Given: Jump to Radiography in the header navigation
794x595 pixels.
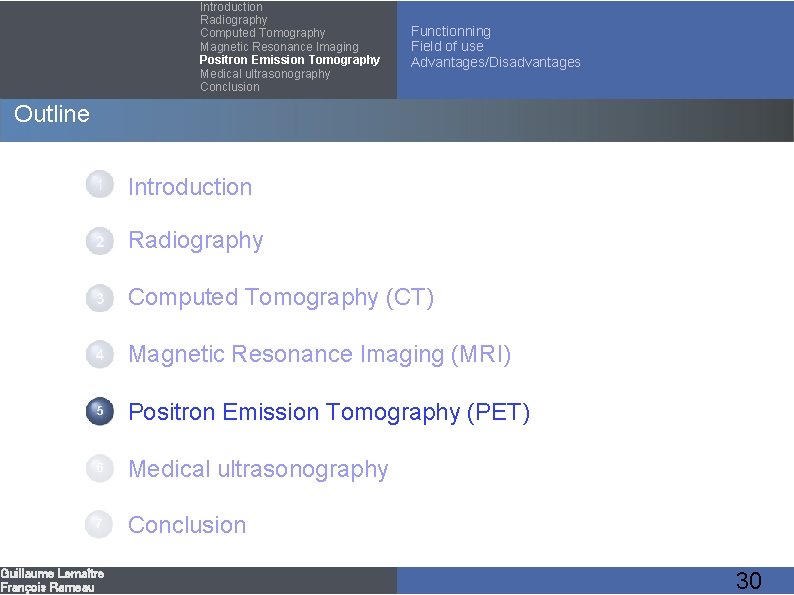Looking at the screenshot, I should click(x=233, y=20).
